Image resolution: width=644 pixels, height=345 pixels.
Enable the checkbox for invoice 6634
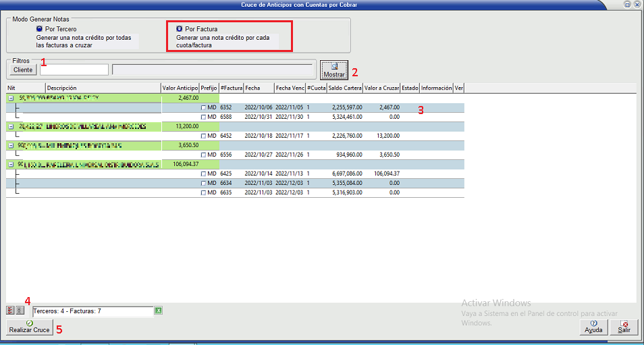(x=203, y=183)
